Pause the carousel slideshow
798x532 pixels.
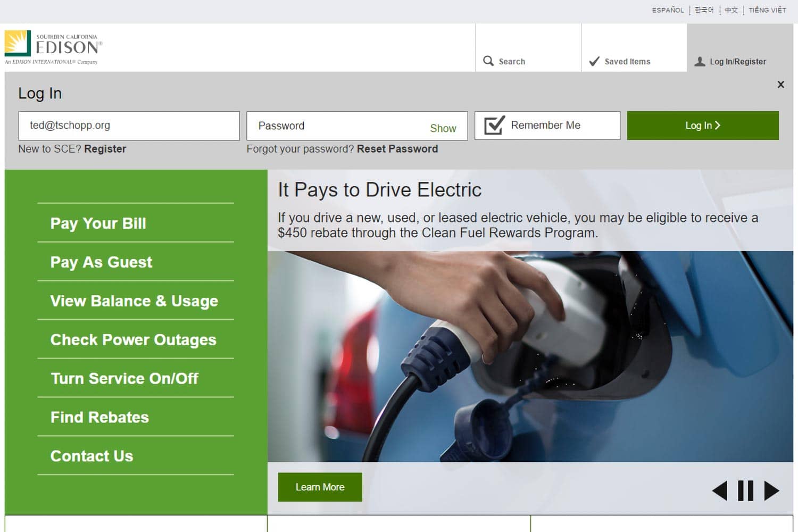tap(745, 491)
